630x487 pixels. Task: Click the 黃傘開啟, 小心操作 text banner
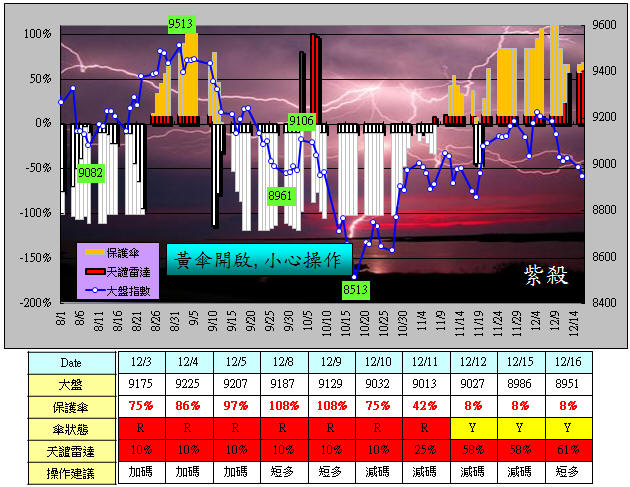click(x=258, y=260)
